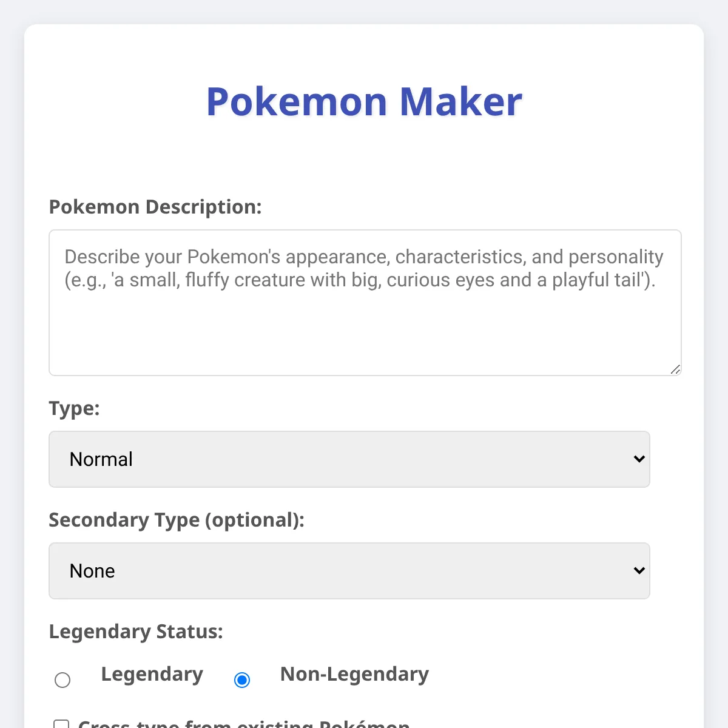Click the Legendary Status heading
Screen dimensions: 728x728
(136, 632)
